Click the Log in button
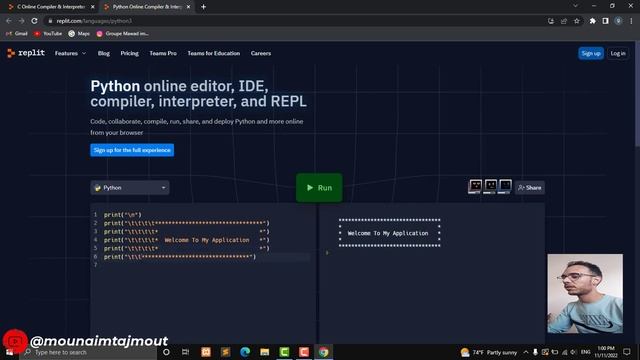This screenshot has width=640, height=360. tap(618, 53)
